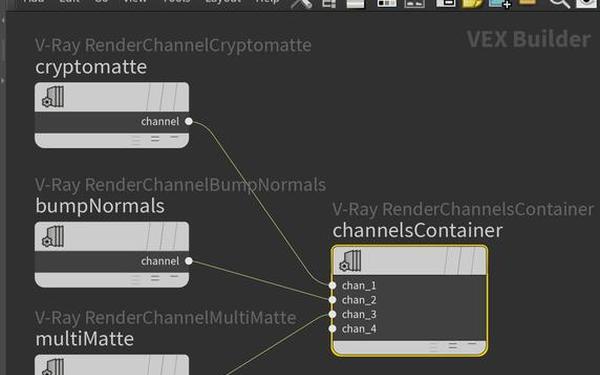Add a yellow sticky note
Viewport: 600px width, 375px height.
[x=472, y=3]
